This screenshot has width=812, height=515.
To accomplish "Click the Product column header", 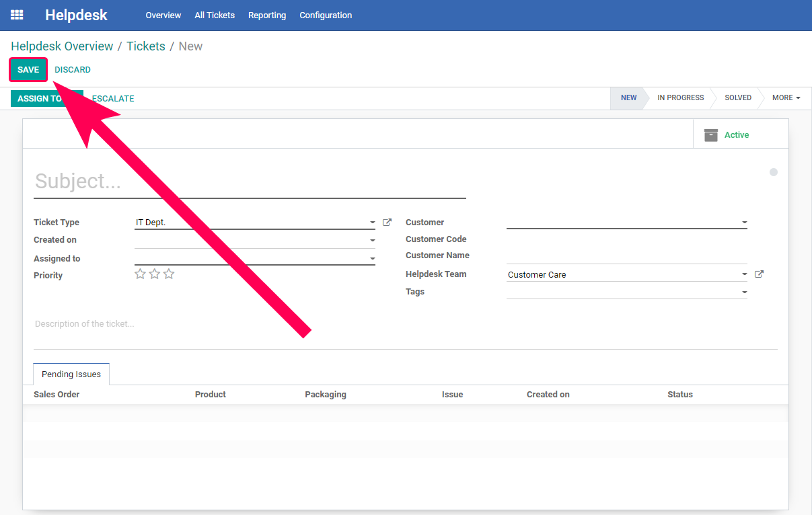I will pyautogui.click(x=211, y=395).
